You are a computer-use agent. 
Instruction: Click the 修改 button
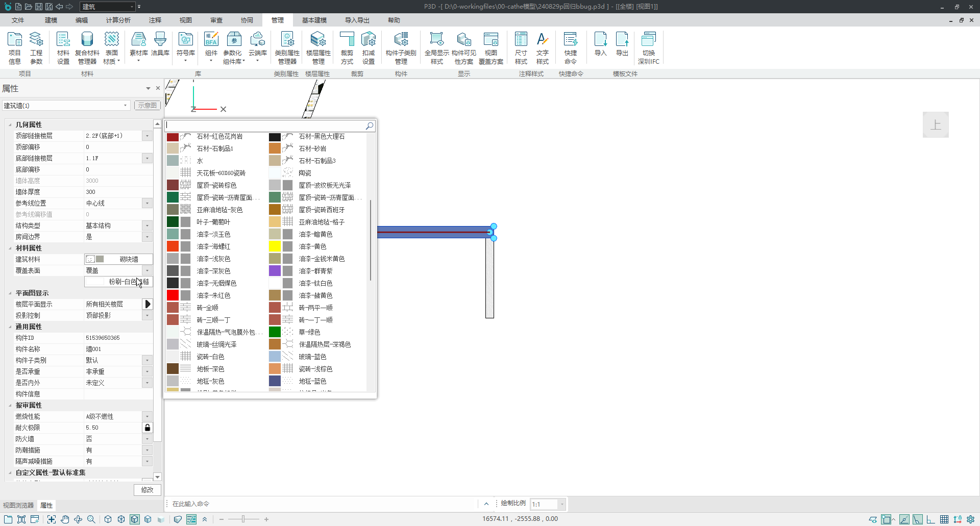(148, 490)
